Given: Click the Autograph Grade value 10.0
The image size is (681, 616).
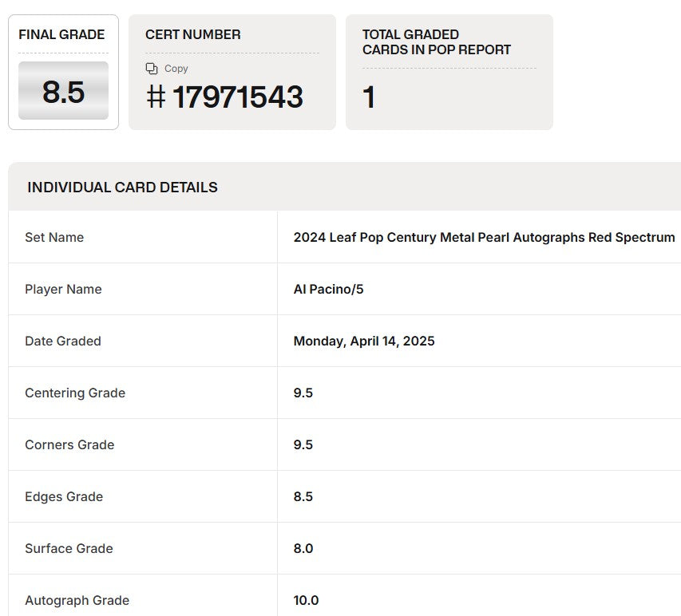Looking at the screenshot, I should click(x=306, y=600).
